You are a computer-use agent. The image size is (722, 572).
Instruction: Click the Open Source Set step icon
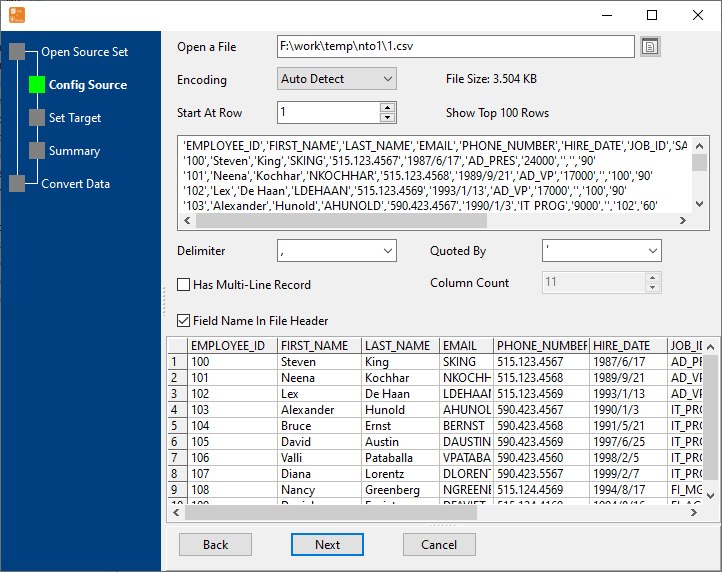(17, 52)
